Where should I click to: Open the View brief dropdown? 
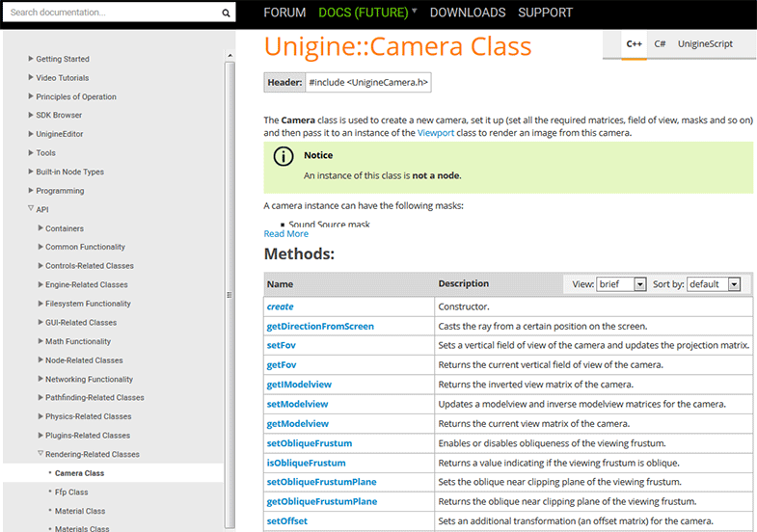(x=621, y=284)
